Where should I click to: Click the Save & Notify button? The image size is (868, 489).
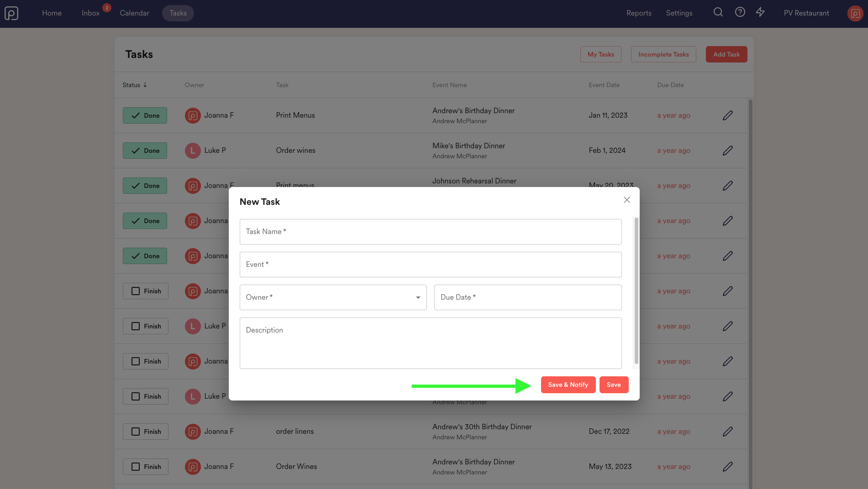point(568,385)
